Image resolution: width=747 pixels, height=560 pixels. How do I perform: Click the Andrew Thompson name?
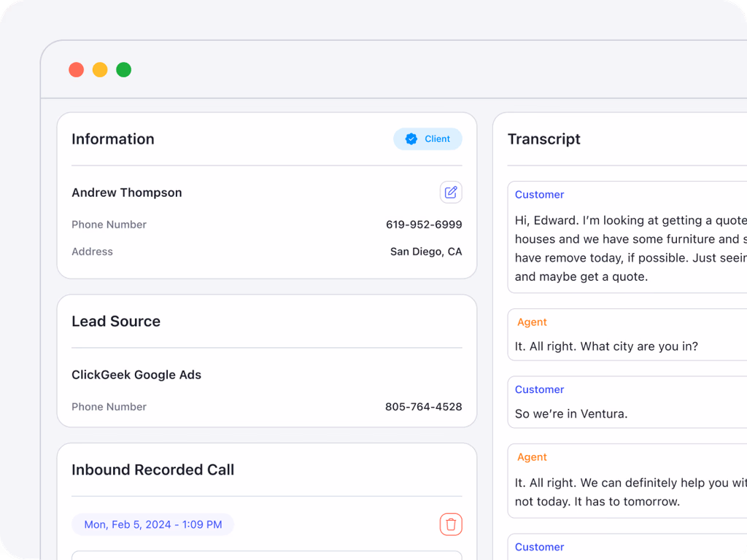[x=127, y=192]
